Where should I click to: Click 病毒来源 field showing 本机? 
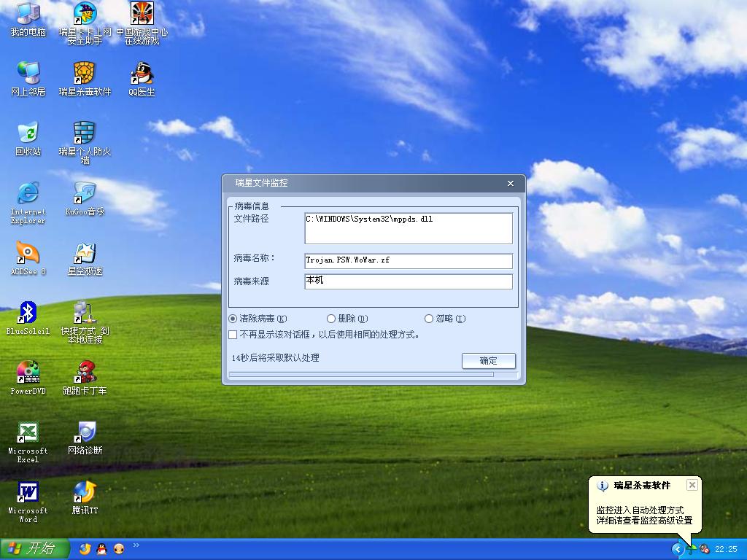point(409,281)
